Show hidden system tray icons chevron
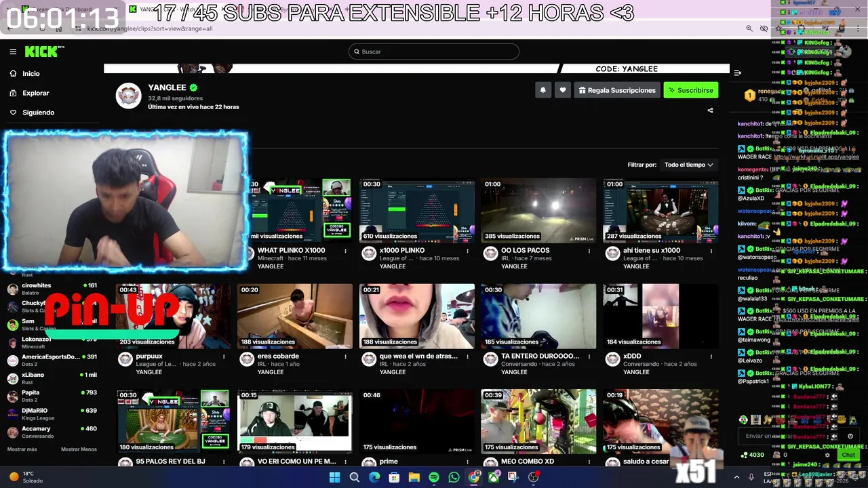 [737, 477]
